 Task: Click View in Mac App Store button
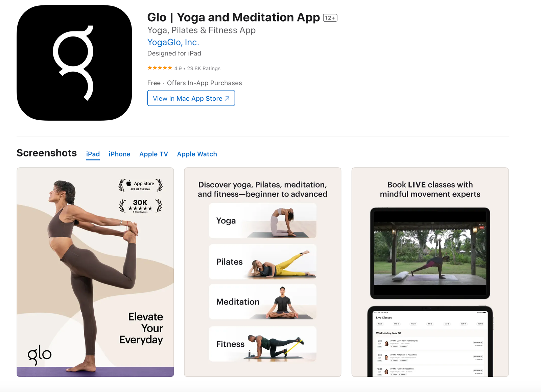(191, 98)
